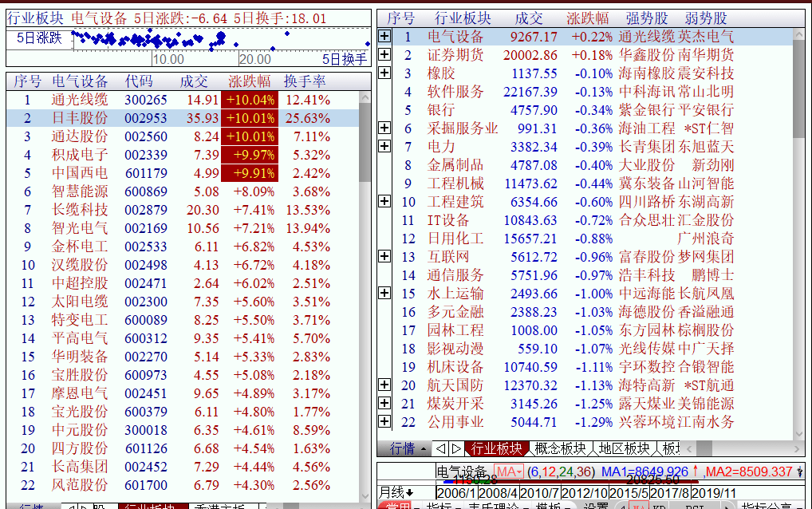Viewport: 812px width, 509px height.
Task: Select the 智慧能源 stock row
Action: (x=183, y=191)
